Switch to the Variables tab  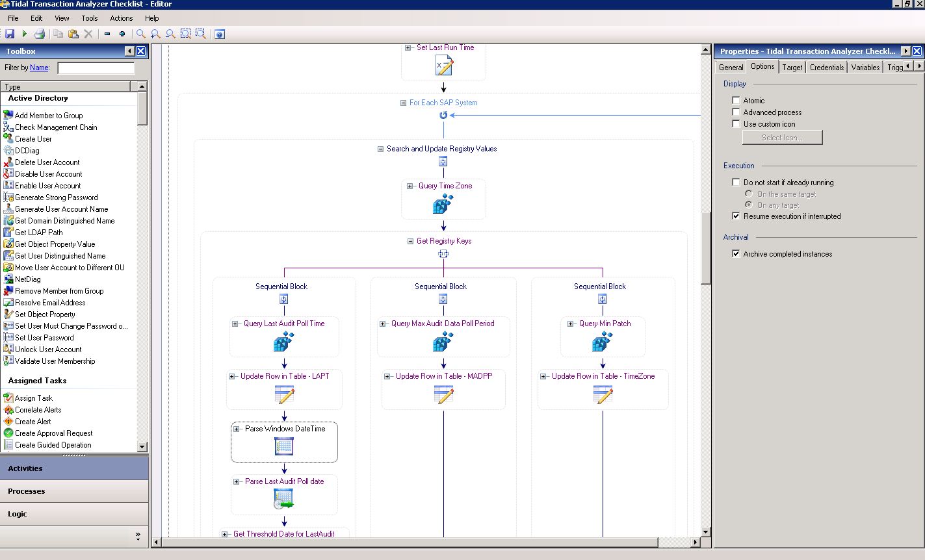(x=865, y=67)
